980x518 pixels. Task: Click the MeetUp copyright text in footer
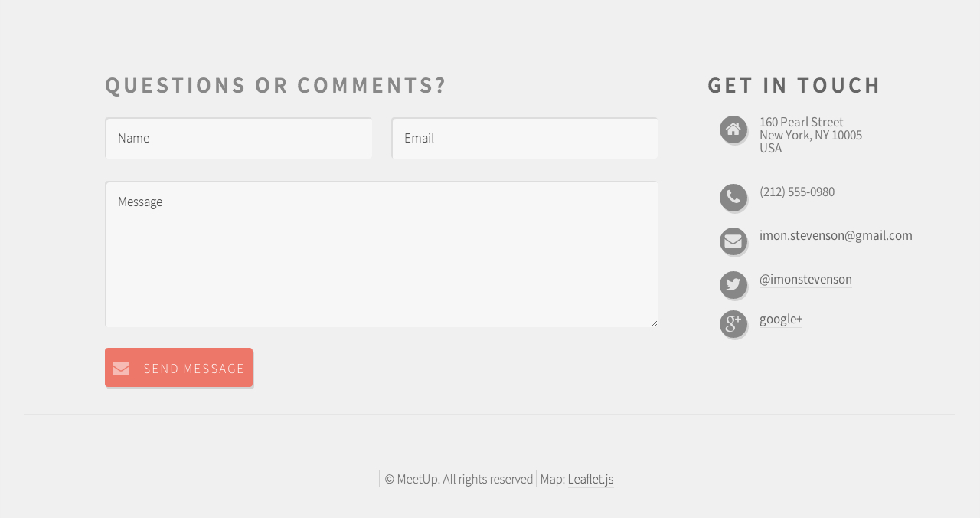pyautogui.click(x=459, y=480)
